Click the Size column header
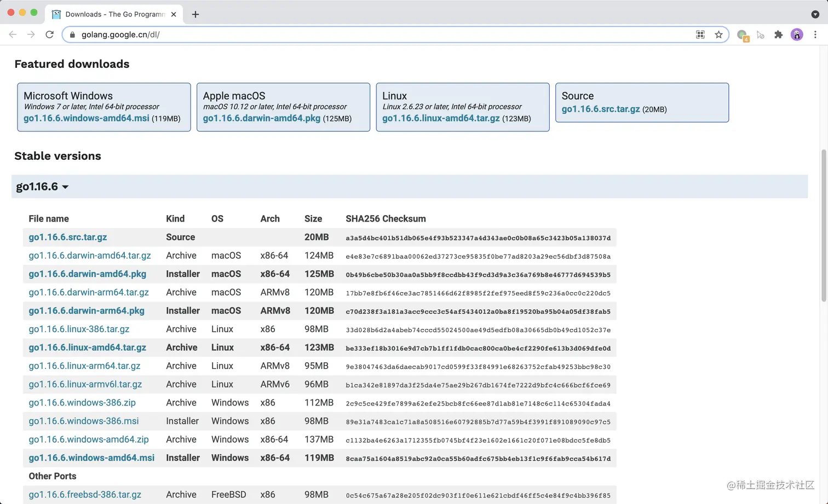The width and height of the screenshot is (828, 504). click(x=313, y=219)
